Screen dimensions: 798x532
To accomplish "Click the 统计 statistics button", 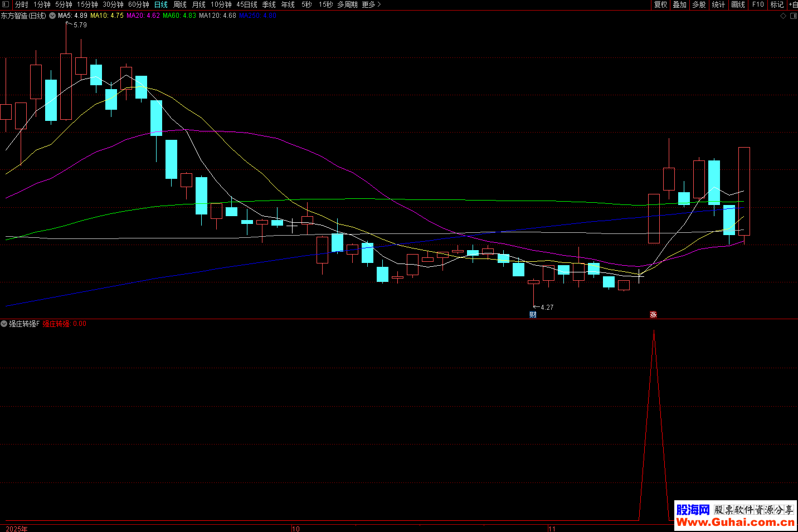I will (718, 4).
